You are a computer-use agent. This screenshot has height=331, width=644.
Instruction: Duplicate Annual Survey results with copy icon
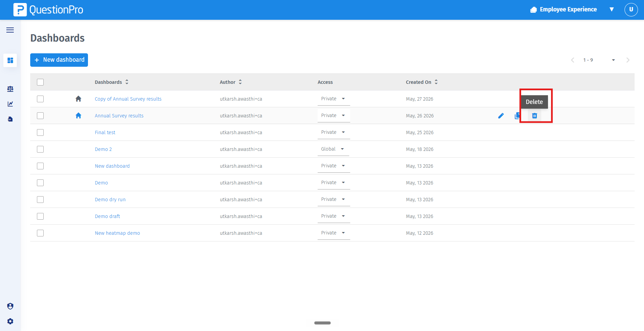point(517,116)
